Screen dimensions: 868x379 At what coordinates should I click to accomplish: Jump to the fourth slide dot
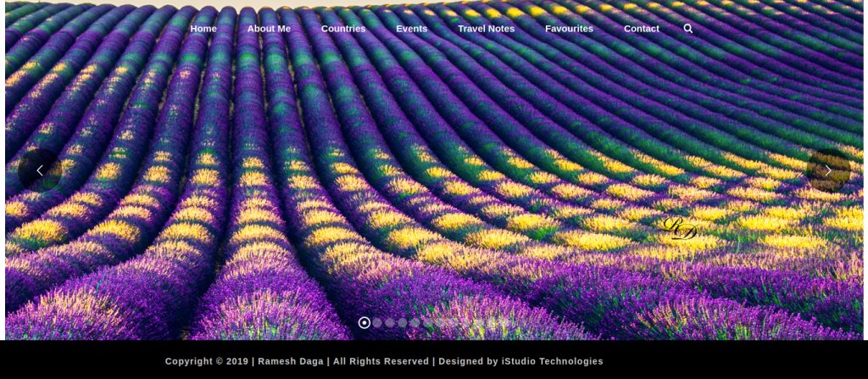coord(403,322)
